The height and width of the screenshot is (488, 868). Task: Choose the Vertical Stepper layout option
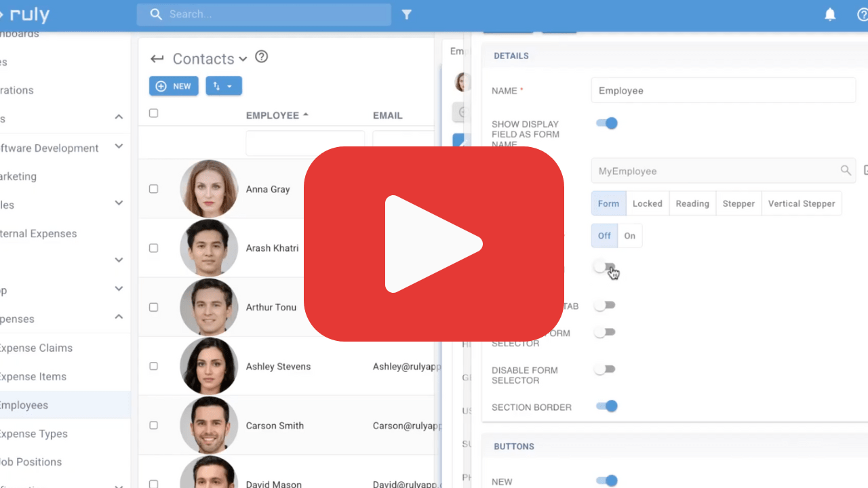coord(802,203)
